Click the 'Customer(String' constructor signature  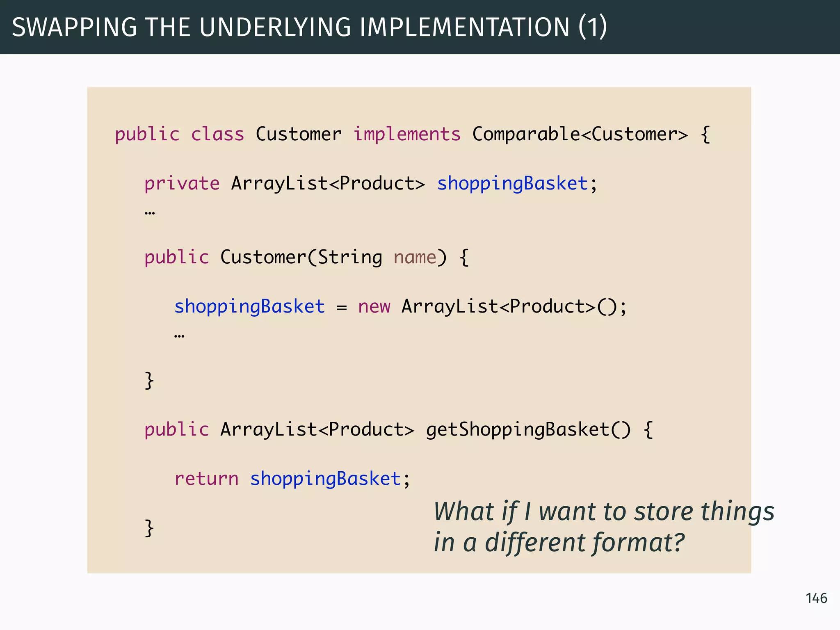pyautogui.click(x=301, y=258)
